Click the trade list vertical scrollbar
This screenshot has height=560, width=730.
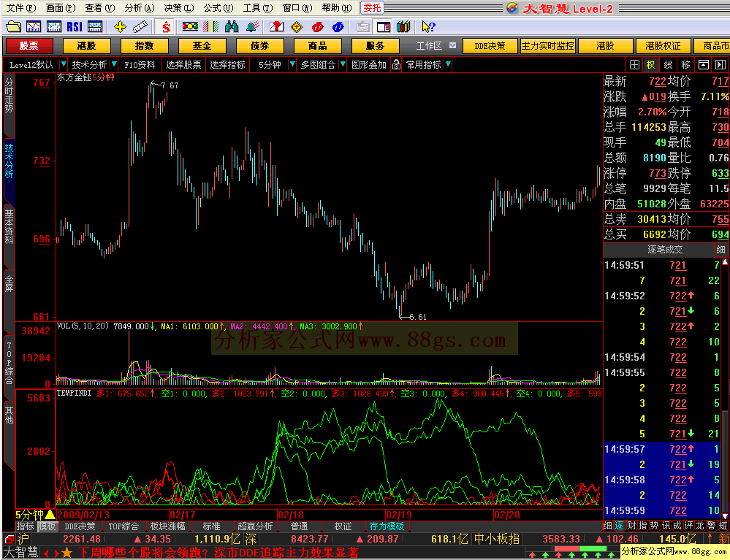click(x=724, y=388)
